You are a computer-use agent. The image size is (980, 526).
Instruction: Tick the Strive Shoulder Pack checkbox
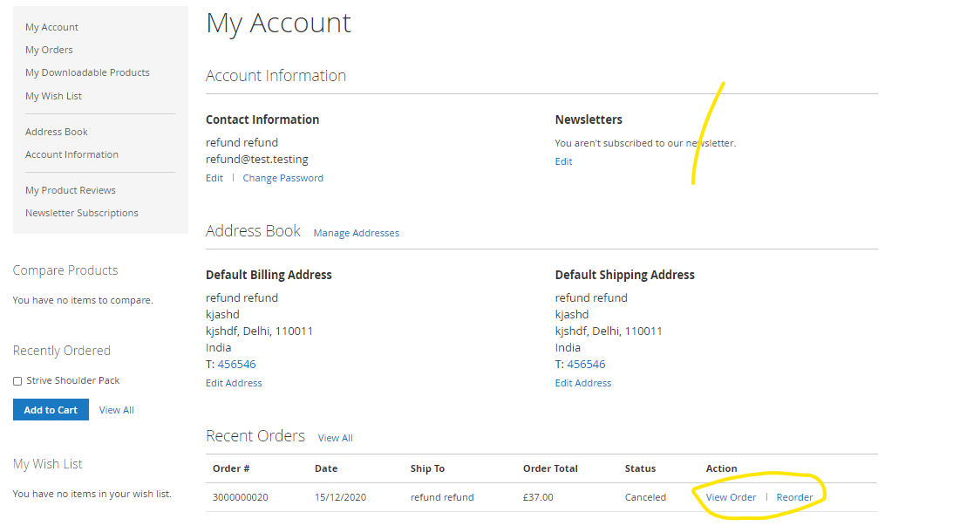17,381
